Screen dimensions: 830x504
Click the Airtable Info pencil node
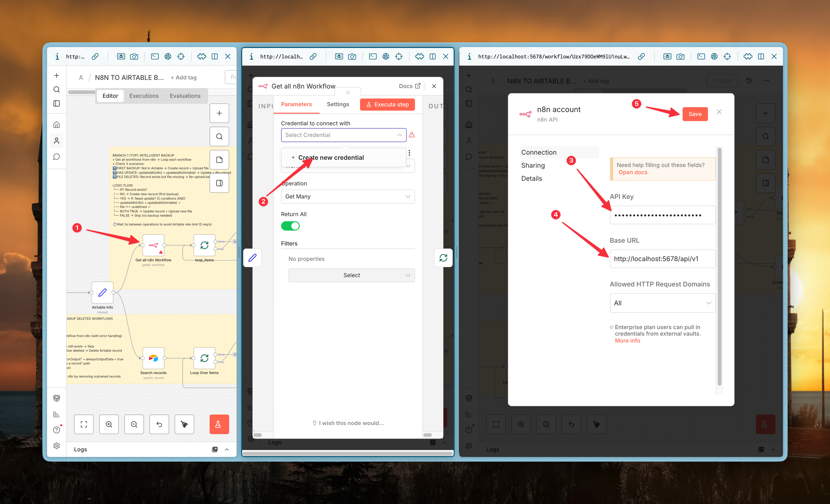pos(102,293)
